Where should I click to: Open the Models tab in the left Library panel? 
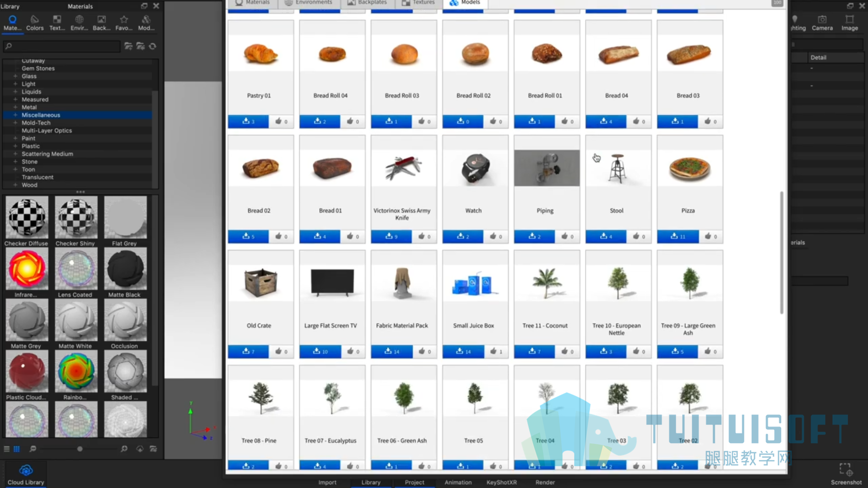[146, 23]
